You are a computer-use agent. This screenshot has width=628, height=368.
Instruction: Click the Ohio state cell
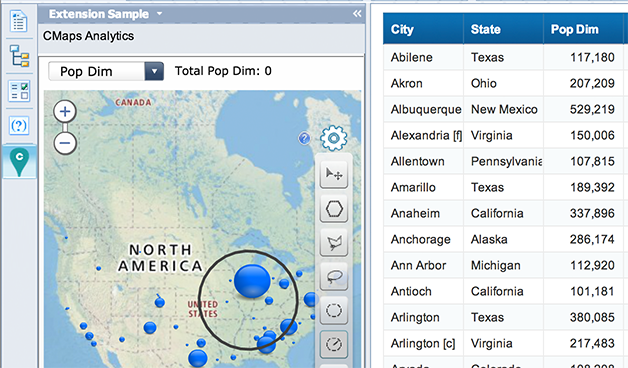pos(503,83)
